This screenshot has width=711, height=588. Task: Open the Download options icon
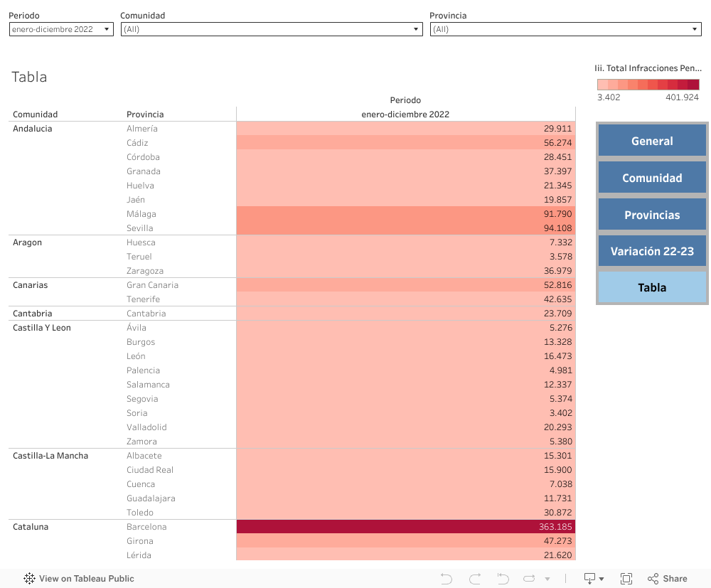593,578
